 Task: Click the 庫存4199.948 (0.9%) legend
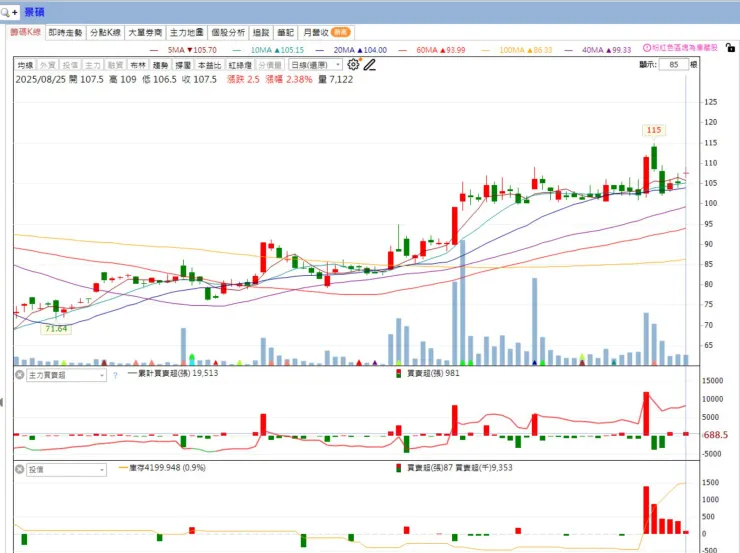pyautogui.click(x=162, y=468)
